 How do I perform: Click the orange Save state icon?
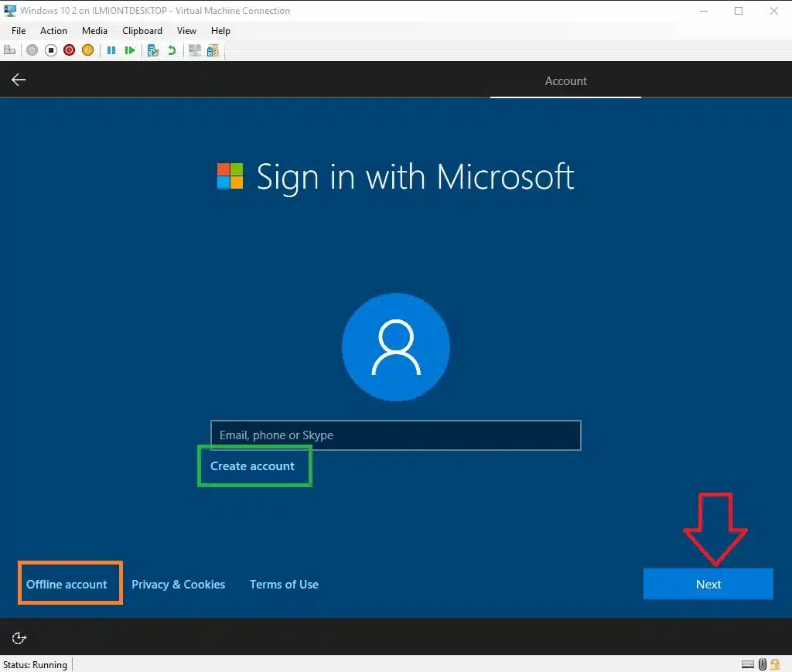pyautogui.click(x=88, y=50)
